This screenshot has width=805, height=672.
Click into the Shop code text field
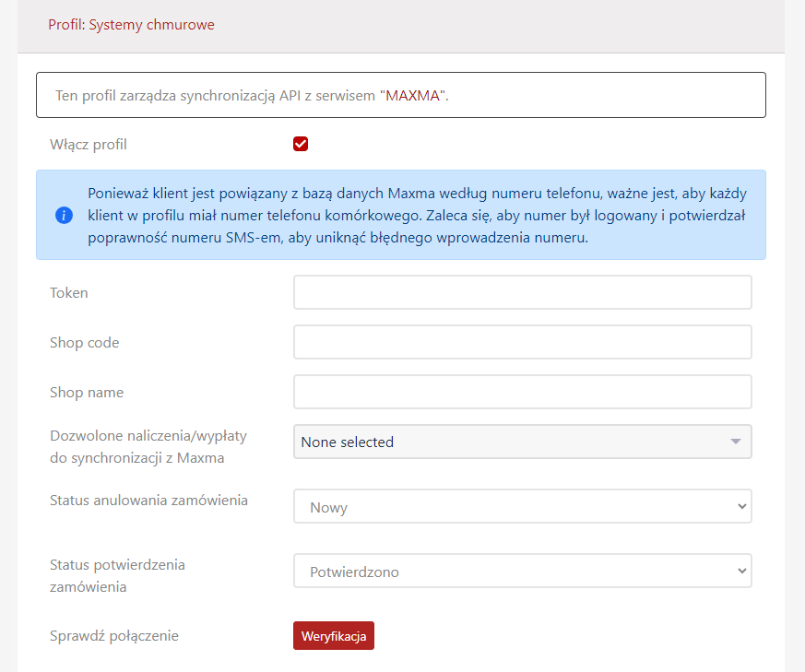click(522, 342)
